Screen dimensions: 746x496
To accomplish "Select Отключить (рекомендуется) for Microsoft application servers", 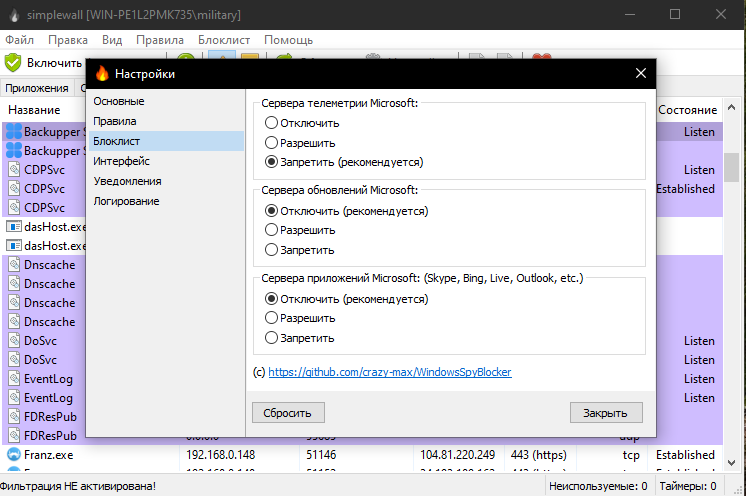I will pyautogui.click(x=346, y=299).
